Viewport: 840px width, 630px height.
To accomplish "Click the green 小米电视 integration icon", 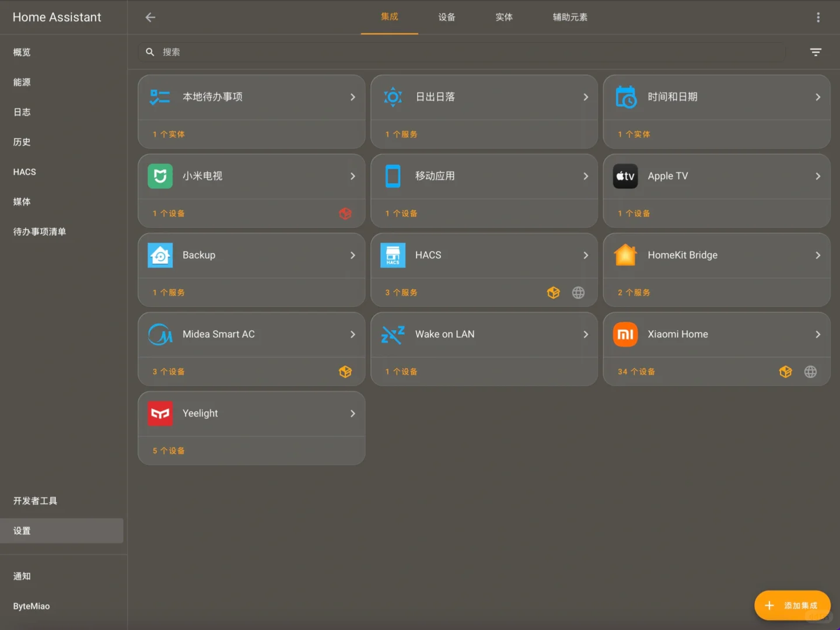I will 160,176.
